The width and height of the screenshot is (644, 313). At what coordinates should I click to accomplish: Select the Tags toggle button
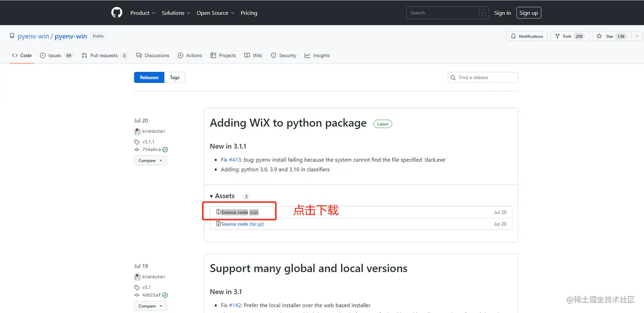click(x=175, y=77)
